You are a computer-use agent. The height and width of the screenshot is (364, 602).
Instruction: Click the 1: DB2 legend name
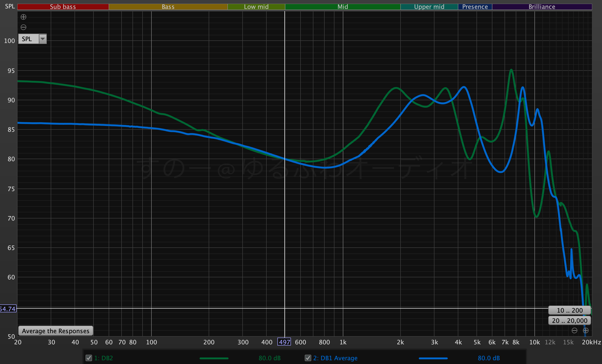(104, 358)
